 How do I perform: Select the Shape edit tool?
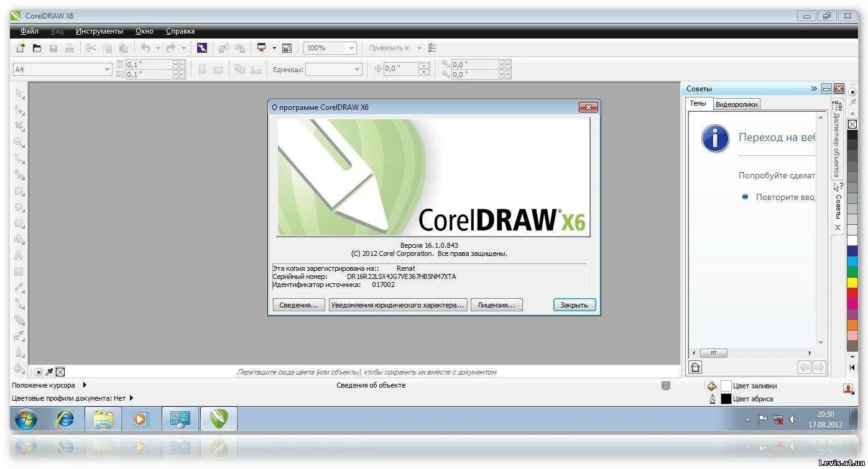tap(19, 110)
